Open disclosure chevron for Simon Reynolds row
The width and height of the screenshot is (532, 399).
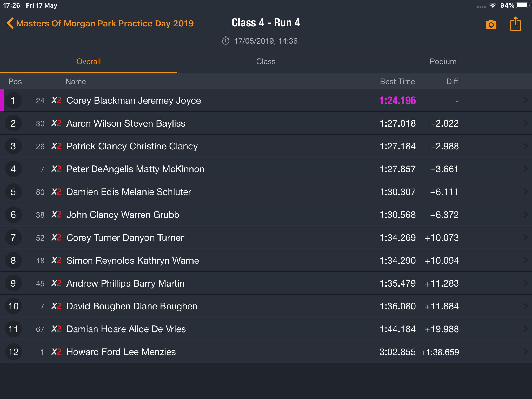[525, 260]
